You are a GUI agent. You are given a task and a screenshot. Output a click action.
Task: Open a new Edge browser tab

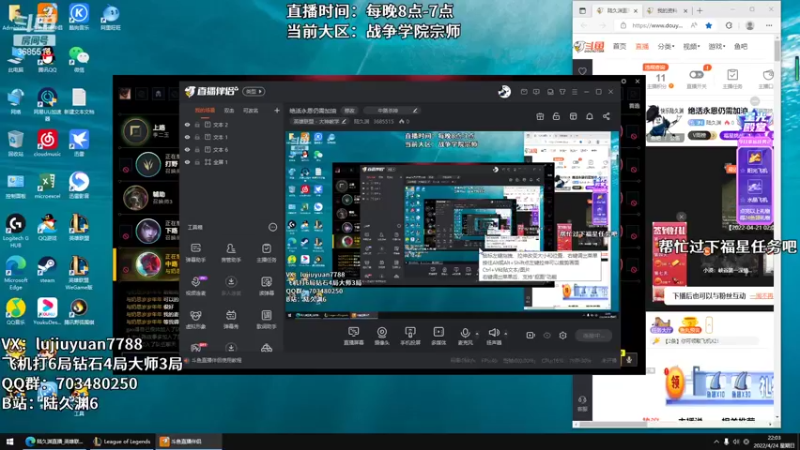click(699, 10)
